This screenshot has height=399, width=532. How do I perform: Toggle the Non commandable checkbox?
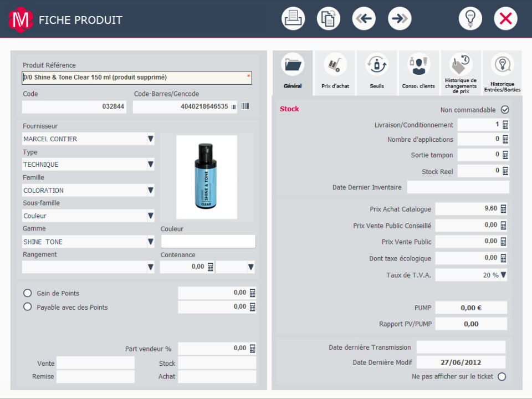[505, 110]
